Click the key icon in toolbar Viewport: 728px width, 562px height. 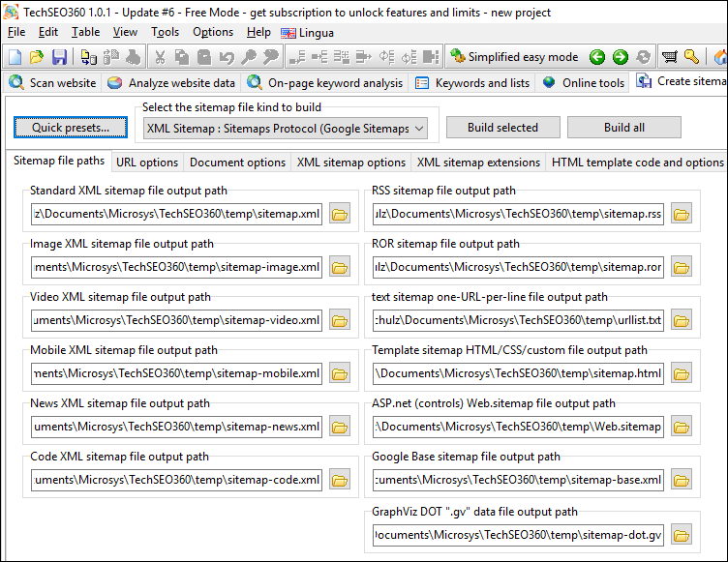point(691,57)
